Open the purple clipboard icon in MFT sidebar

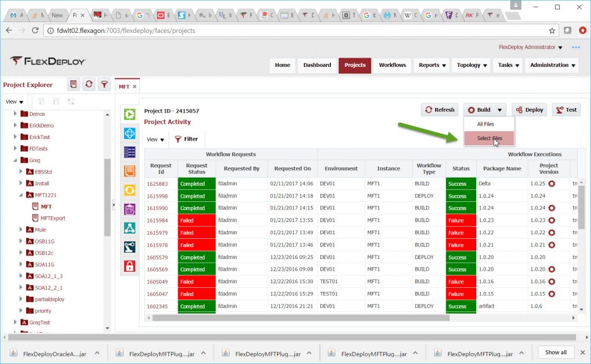[130, 209]
